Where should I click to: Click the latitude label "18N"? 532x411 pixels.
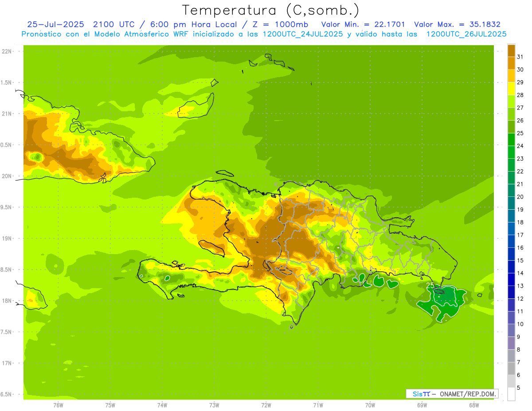point(7,301)
